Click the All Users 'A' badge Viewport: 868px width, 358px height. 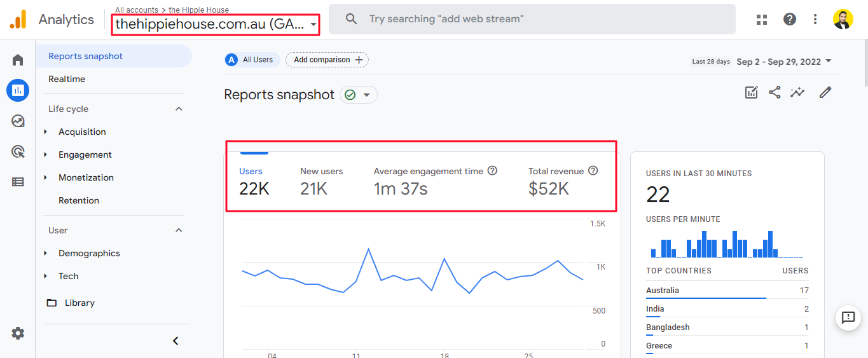(x=231, y=60)
